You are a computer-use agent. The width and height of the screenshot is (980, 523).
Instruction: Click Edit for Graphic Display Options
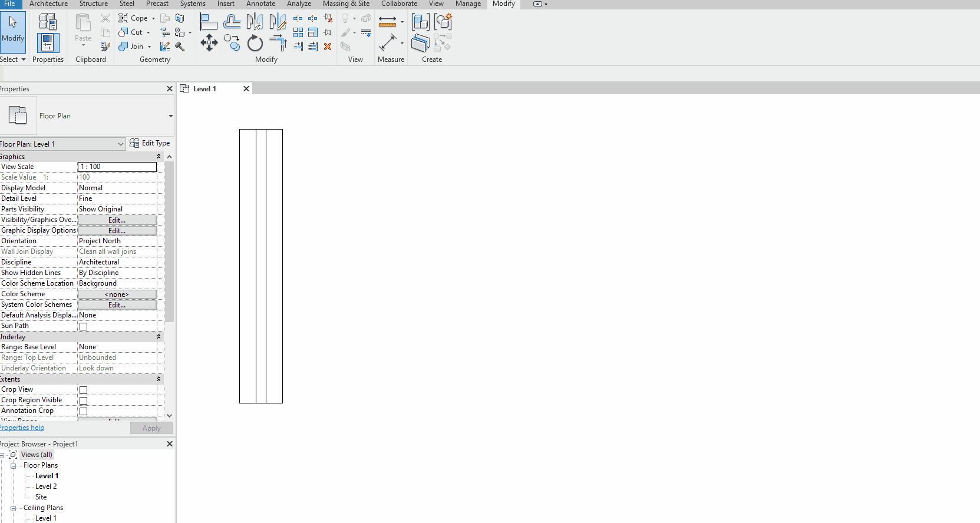coord(117,231)
